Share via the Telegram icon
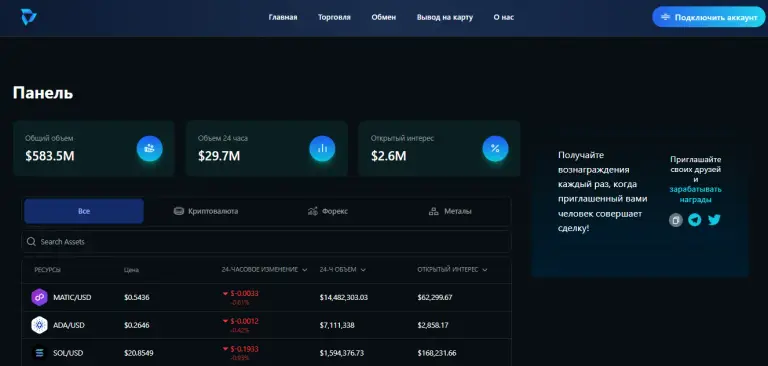 (x=695, y=220)
